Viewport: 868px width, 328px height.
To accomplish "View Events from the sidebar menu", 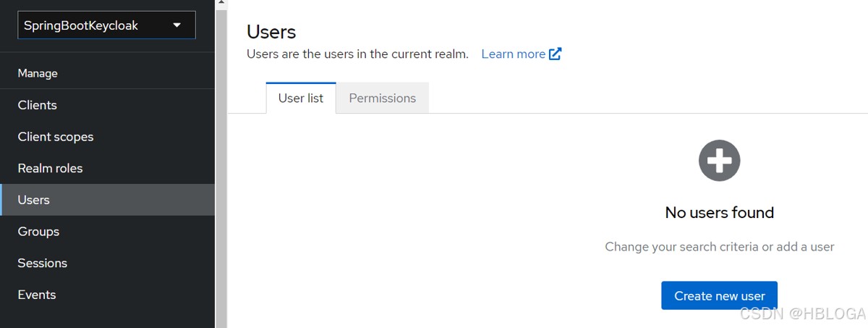I will pos(37,295).
